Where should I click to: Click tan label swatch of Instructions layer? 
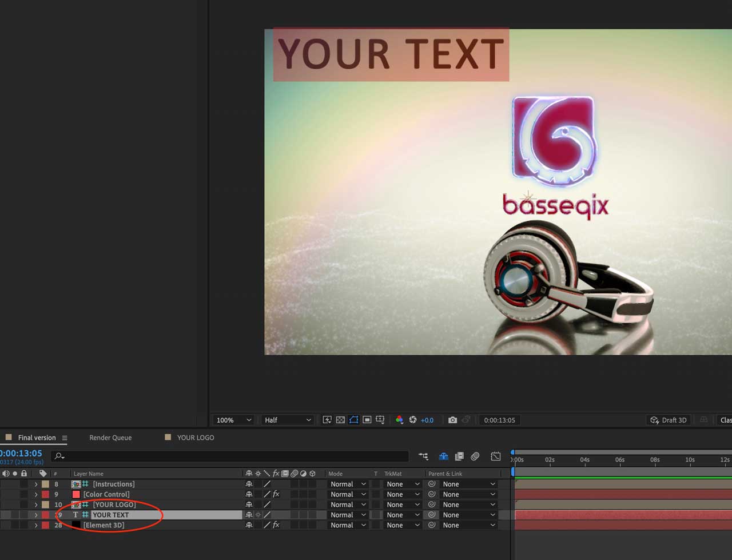[x=45, y=484]
